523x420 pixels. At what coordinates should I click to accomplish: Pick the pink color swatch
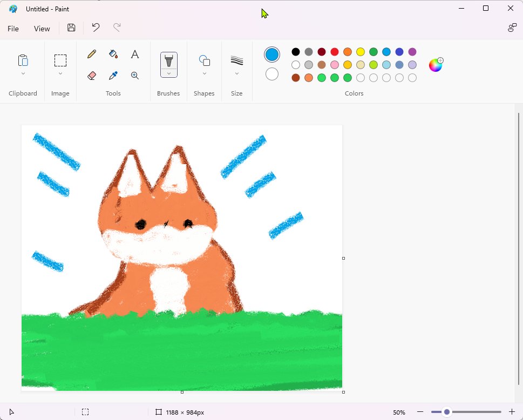[x=335, y=65]
